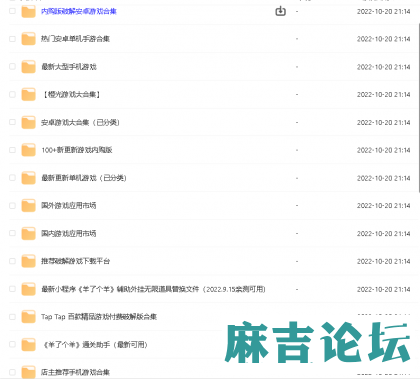
Task: Tick checkbox for 安卓游戏大合集（已分类）
Action: (12, 122)
